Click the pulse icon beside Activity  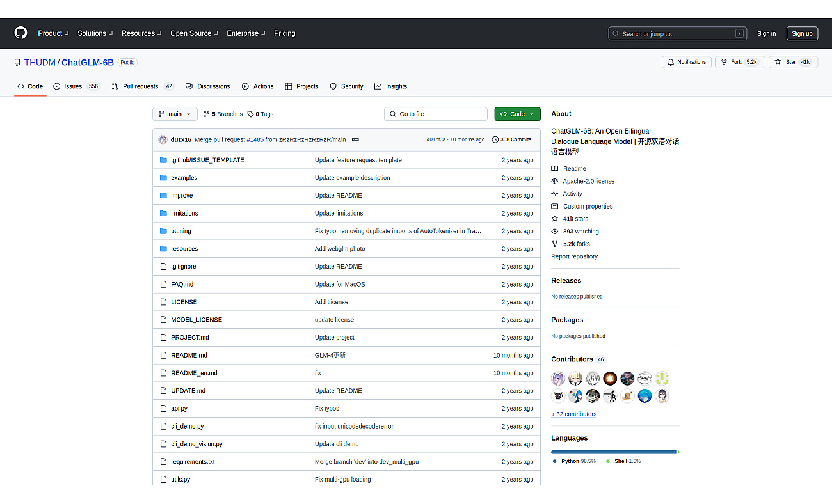555,194
